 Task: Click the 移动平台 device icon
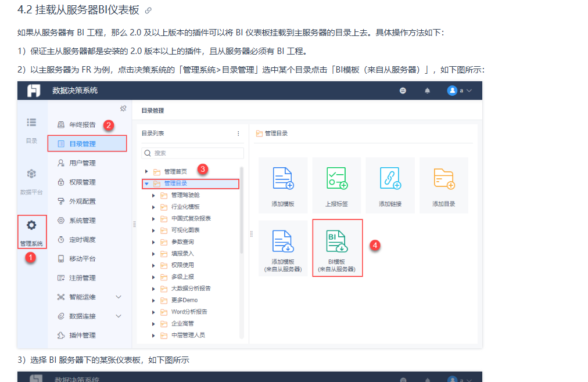pos(61,258)
